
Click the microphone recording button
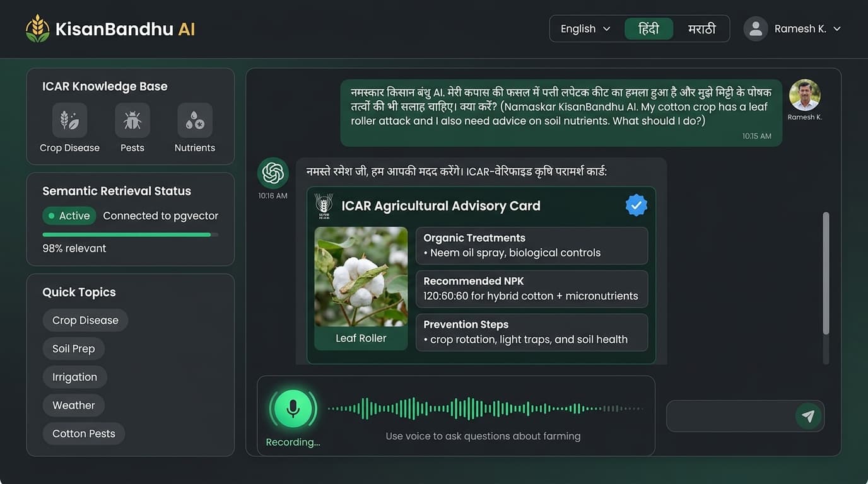pos(293,408)
